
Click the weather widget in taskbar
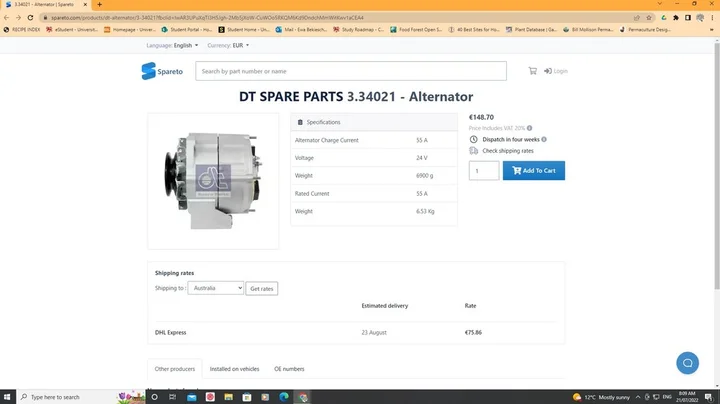(598, 397)
